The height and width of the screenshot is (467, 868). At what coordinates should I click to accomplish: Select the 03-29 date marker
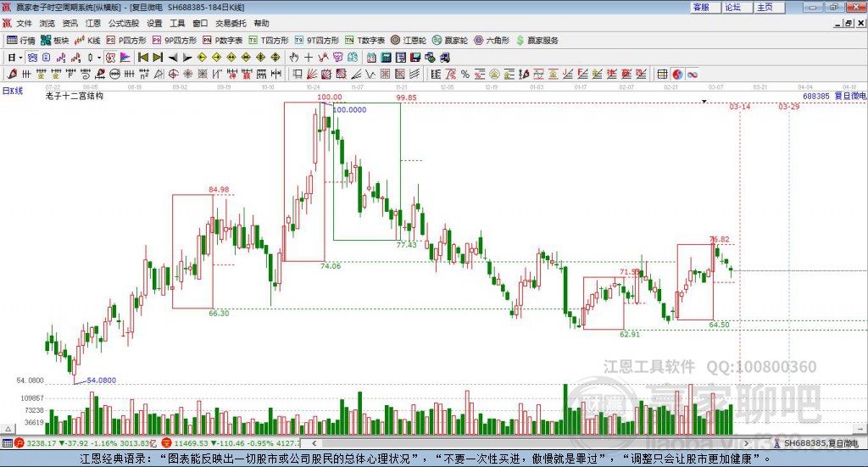(x=789, y=106)
